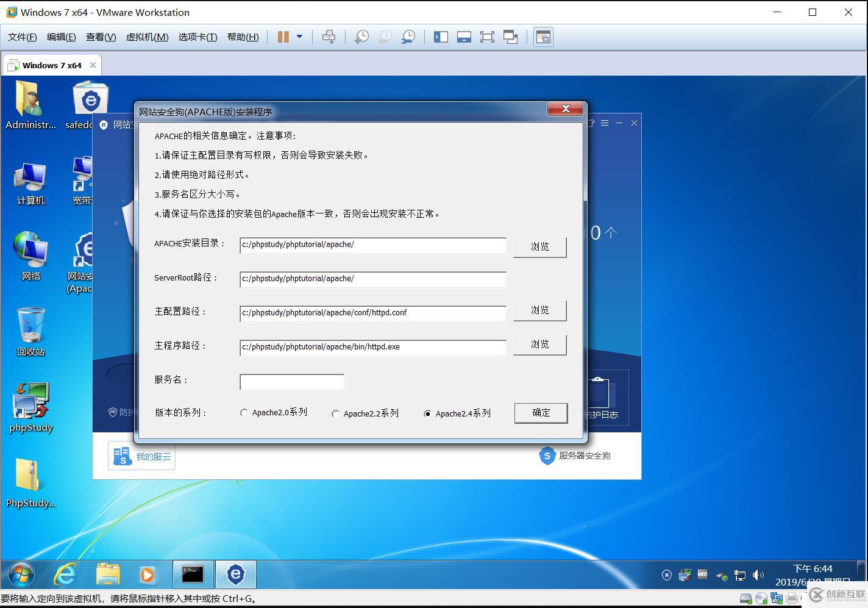Focus the 主配置路径 httpd.conf field

pyautogui.click(x=372, y=313)
